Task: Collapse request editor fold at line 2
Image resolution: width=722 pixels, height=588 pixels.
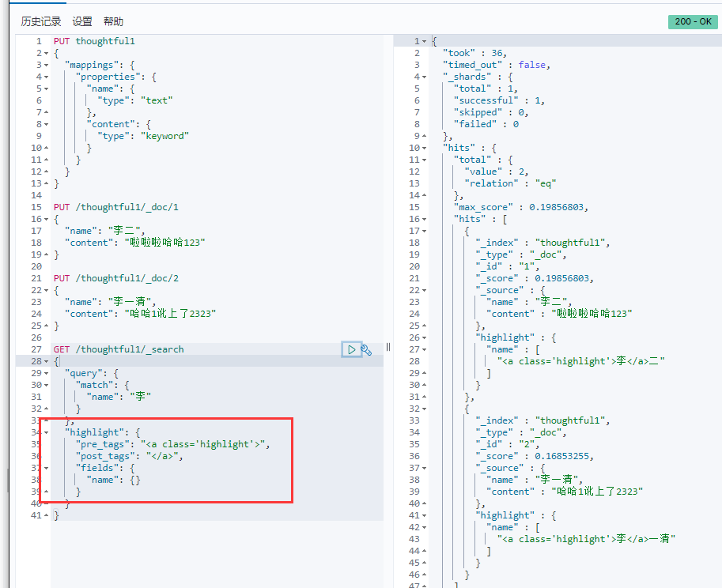Action: (46, 54)
